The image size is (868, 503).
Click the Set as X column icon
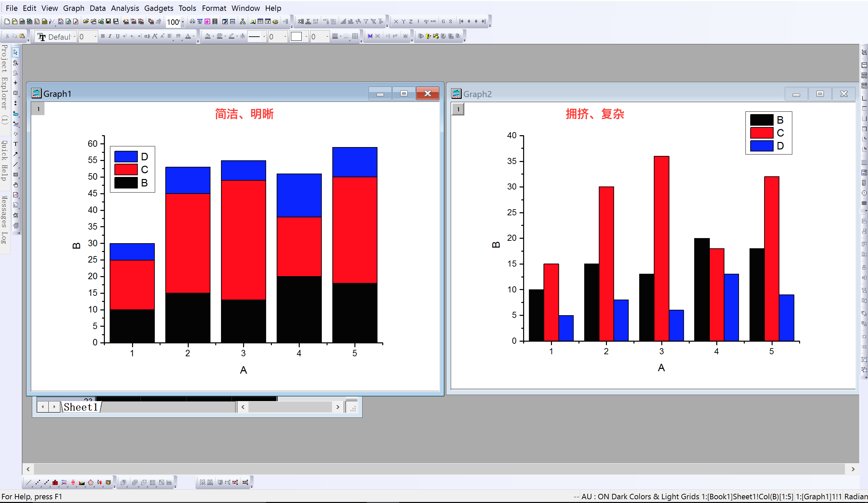coord(396,21)
